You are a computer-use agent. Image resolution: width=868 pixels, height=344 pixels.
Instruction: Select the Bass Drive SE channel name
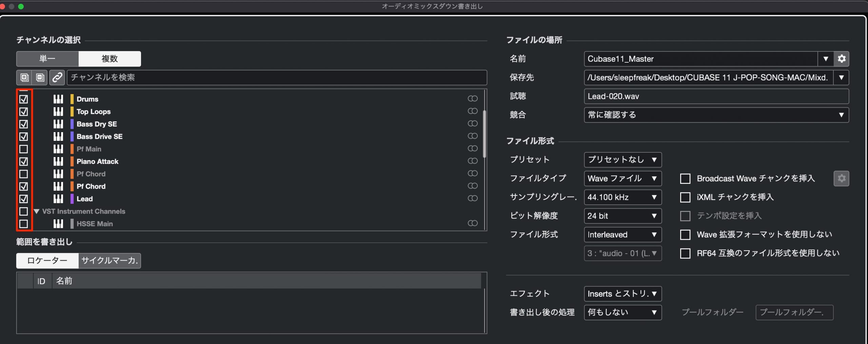pyautogui.click(x=100, y=136)
